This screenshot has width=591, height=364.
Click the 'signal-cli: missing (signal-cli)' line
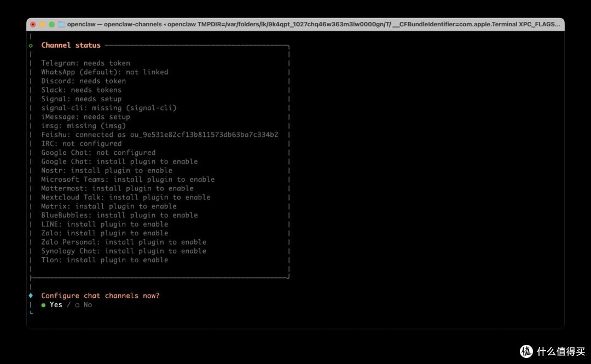pyautogui.click(x=109, y=108)
